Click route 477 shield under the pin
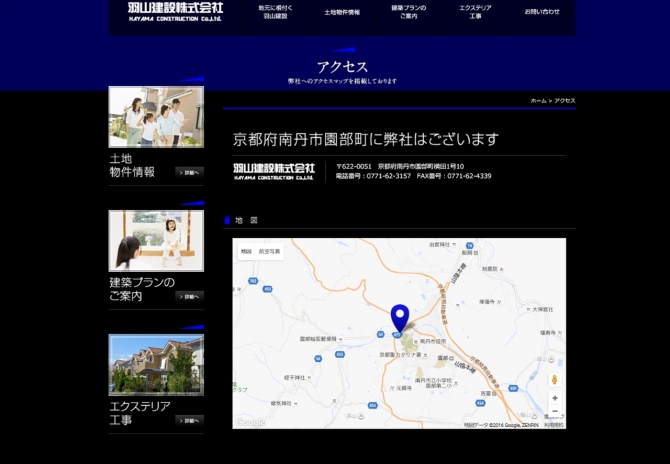The image size is (670, 464). tap(397, 335)
